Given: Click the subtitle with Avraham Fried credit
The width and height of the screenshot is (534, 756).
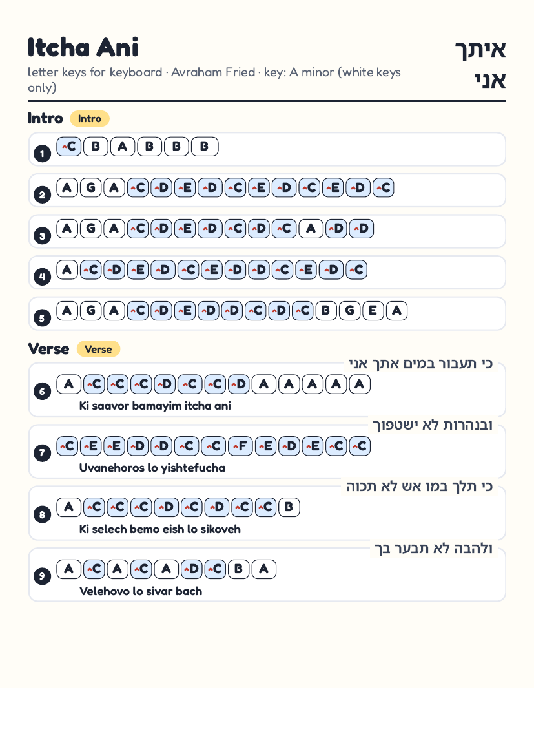Looking at the screenshot, I should point(214,79).
